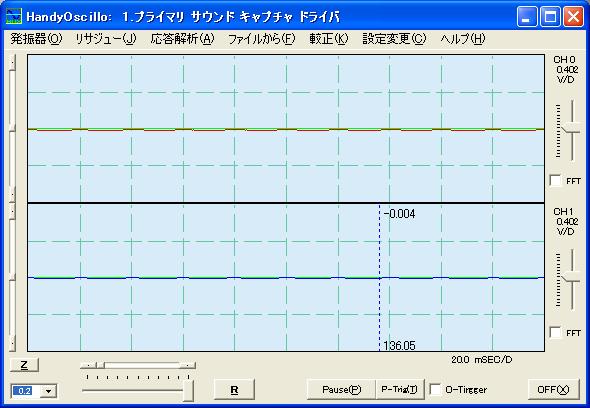
Task: Click the horizontal scrollbar right arrow
Action: (187, 365)
